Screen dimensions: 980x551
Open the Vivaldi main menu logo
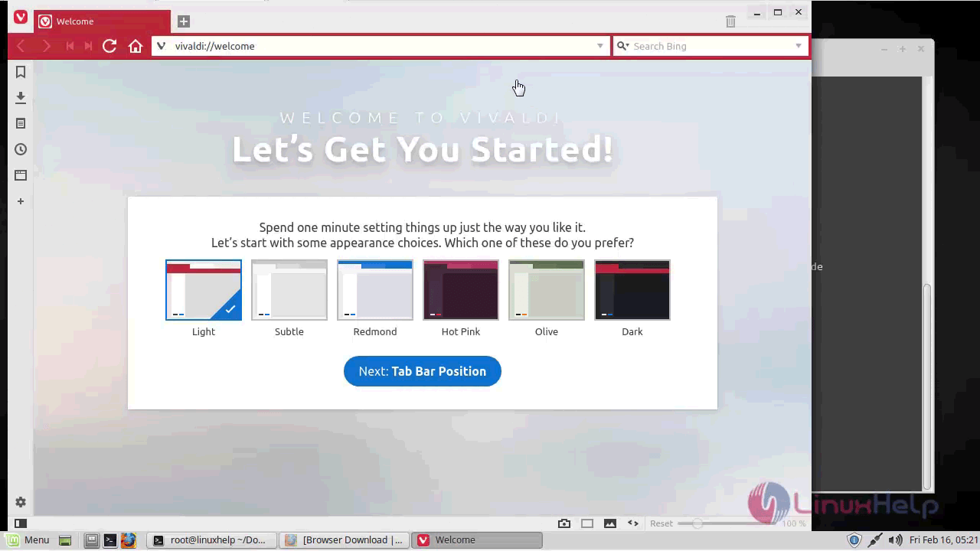(21, 17)
